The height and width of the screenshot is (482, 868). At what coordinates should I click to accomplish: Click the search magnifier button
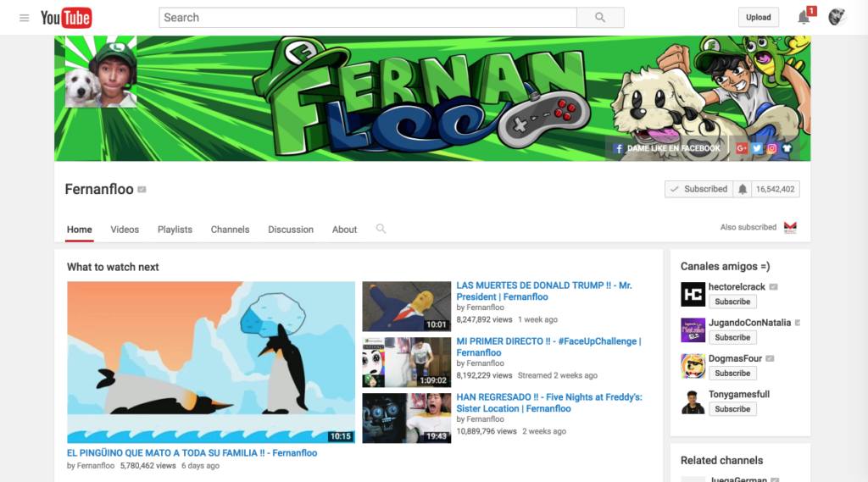click(600, 18)
